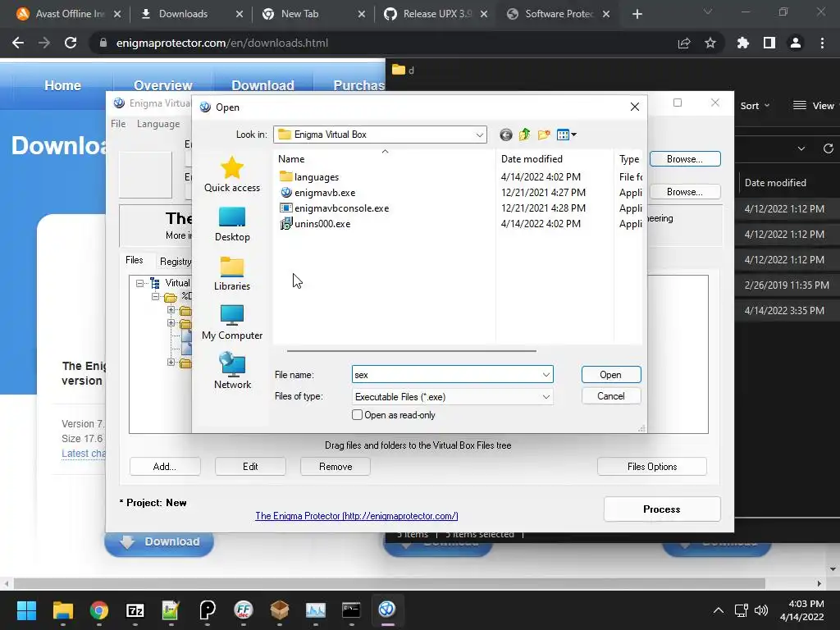840x630 pixels.
Task: Reload the Enigma Protector page
Action: tap(71, 43)
